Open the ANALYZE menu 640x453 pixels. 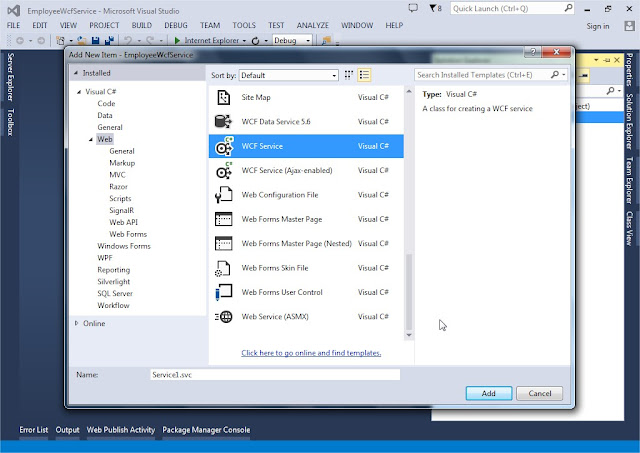[x=313, y=25]
